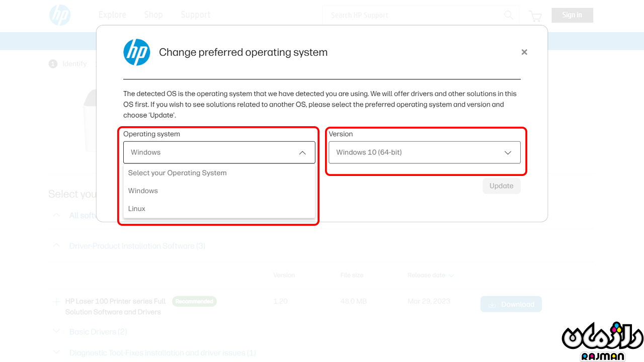The height and width of the screenshot is (362, 644).
Task: Click the HP logo in site header
Action: (x=60, y=15)
